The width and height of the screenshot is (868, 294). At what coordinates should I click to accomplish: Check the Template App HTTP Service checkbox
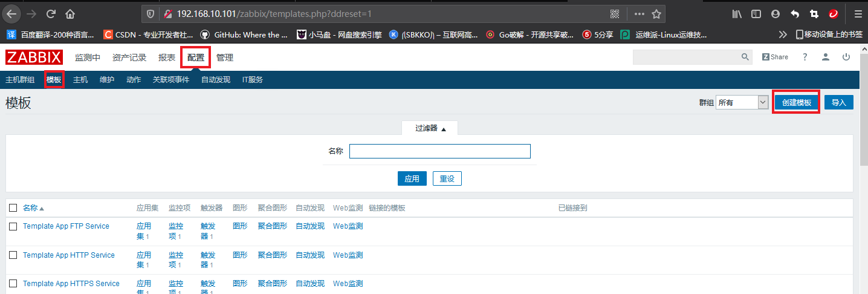tap(13, 255)
